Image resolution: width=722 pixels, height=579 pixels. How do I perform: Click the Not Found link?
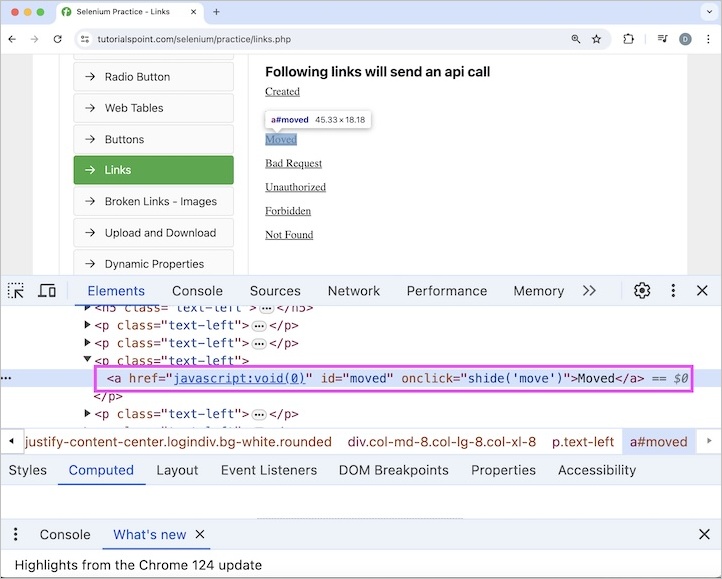pyautogui.click(x=289, y=235)
